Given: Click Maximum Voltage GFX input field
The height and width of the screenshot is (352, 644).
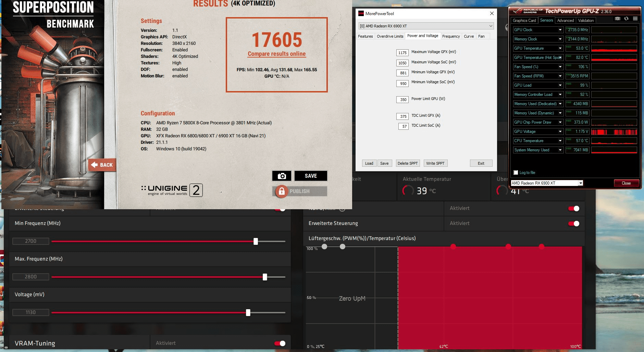Looking at the screenshot, I should 402,53.
